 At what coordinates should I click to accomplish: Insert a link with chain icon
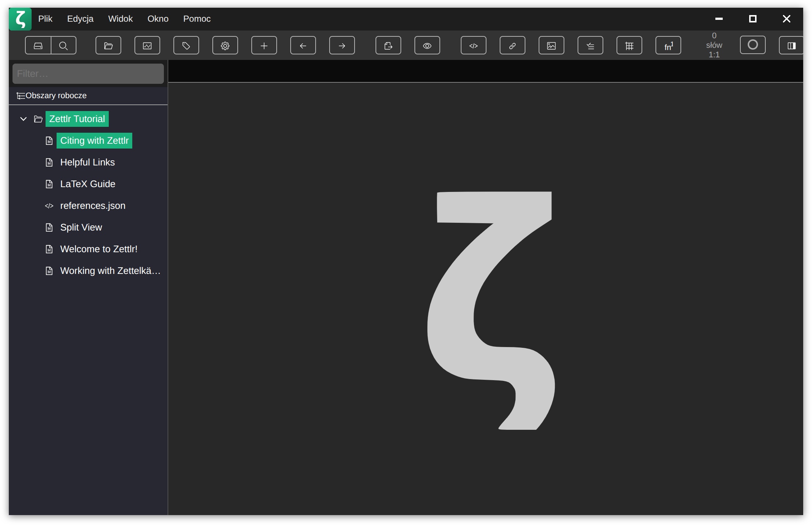(513, 46)
